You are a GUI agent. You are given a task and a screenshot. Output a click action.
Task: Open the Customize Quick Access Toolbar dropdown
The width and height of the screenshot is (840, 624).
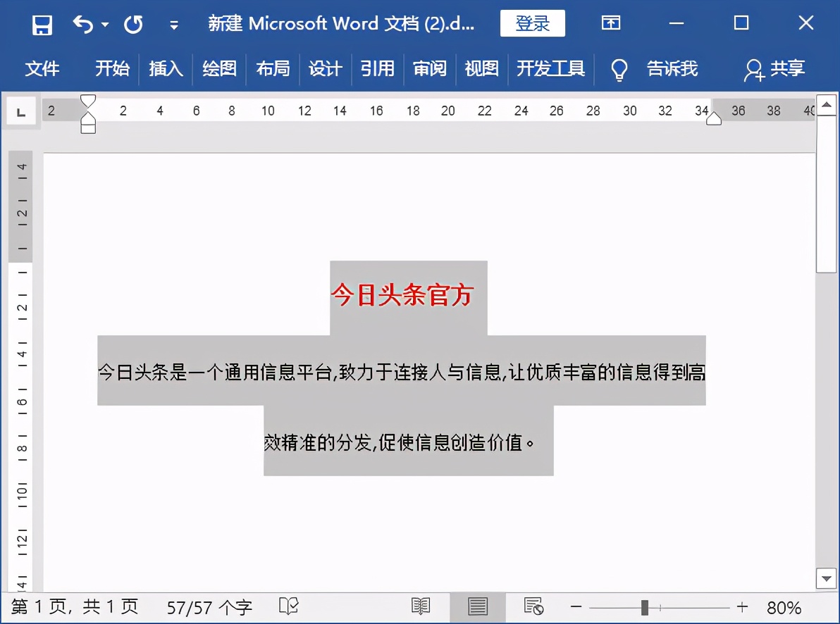point(173,25)
